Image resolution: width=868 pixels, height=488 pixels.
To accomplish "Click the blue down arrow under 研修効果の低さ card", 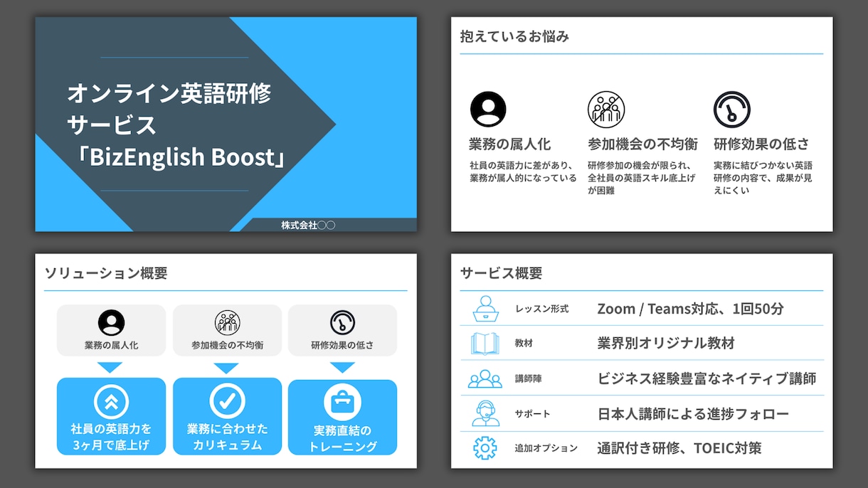I will coord(342,368).
